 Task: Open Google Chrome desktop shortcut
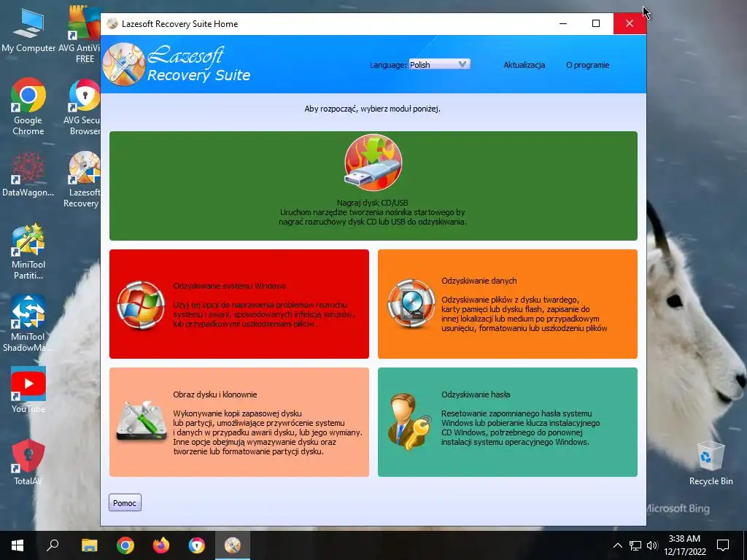click(28, 106)
